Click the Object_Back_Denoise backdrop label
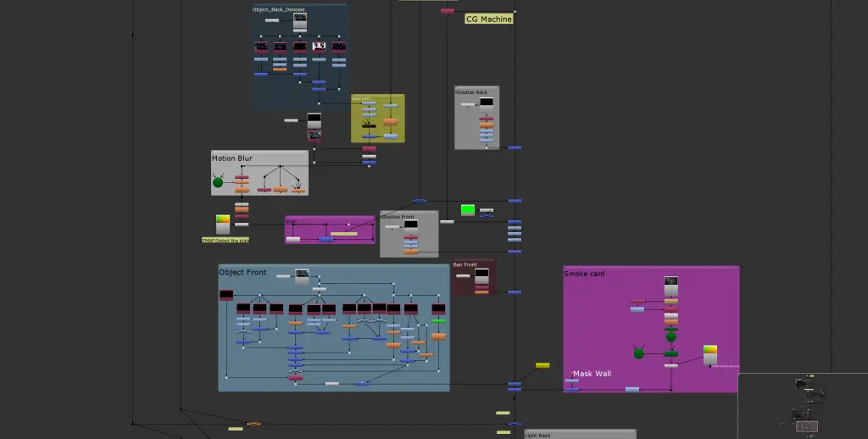Image resolution: width=868 pixels, height=439 pixels. coord(278,9)
